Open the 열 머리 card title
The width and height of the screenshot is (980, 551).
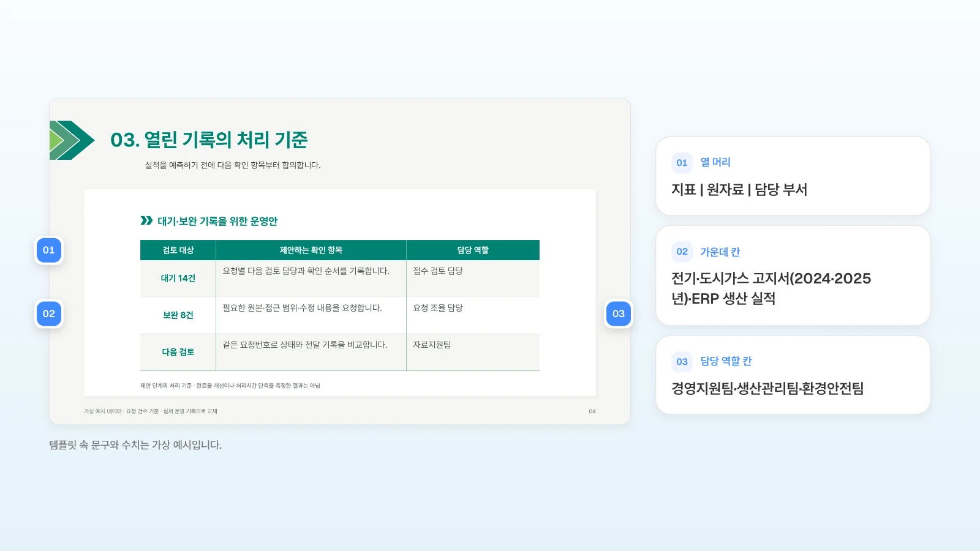tap(715, 162)
